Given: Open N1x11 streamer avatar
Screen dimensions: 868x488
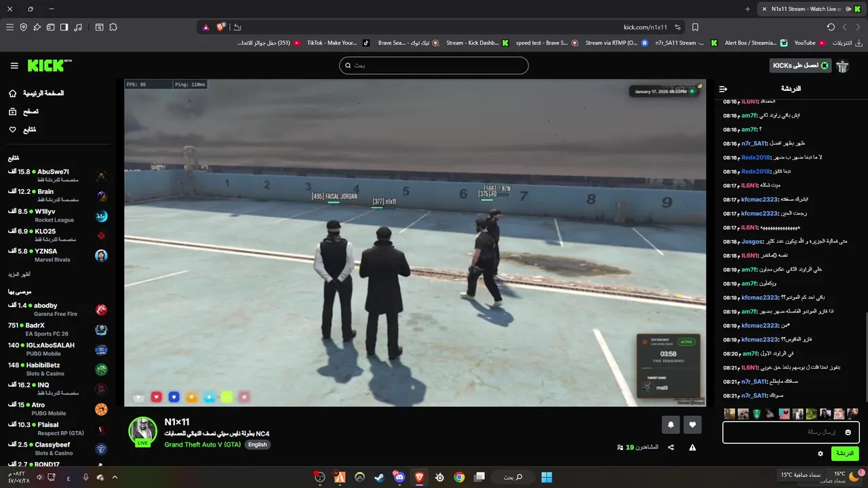Looking at the screenshot, I should coord(143,431).
